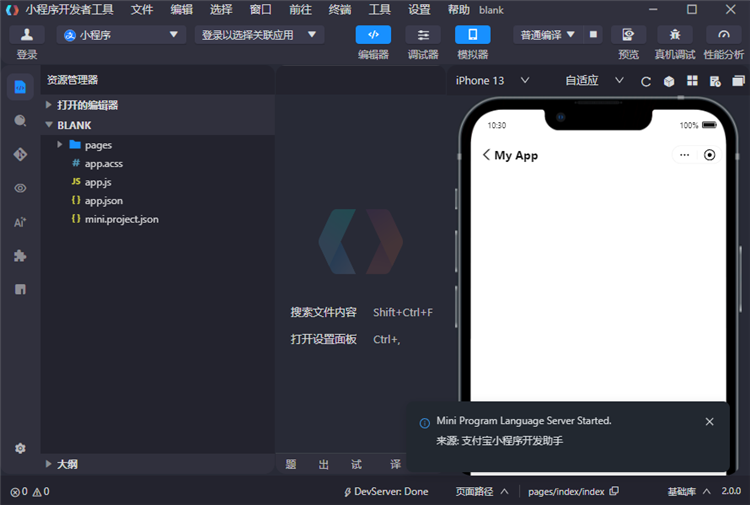Screen dimensions: 750x505
Task: Open the Tools menu
Action: click(380, 9)
